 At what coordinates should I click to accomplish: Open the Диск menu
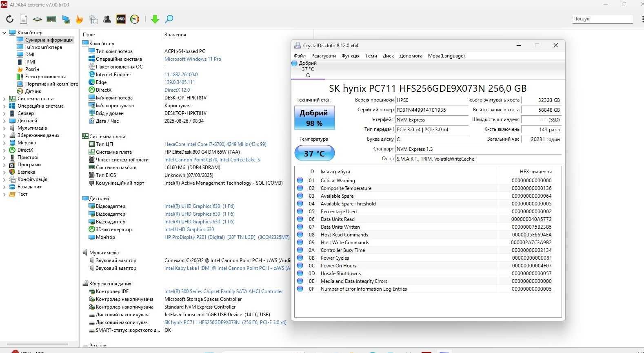[x=388, y=56]
